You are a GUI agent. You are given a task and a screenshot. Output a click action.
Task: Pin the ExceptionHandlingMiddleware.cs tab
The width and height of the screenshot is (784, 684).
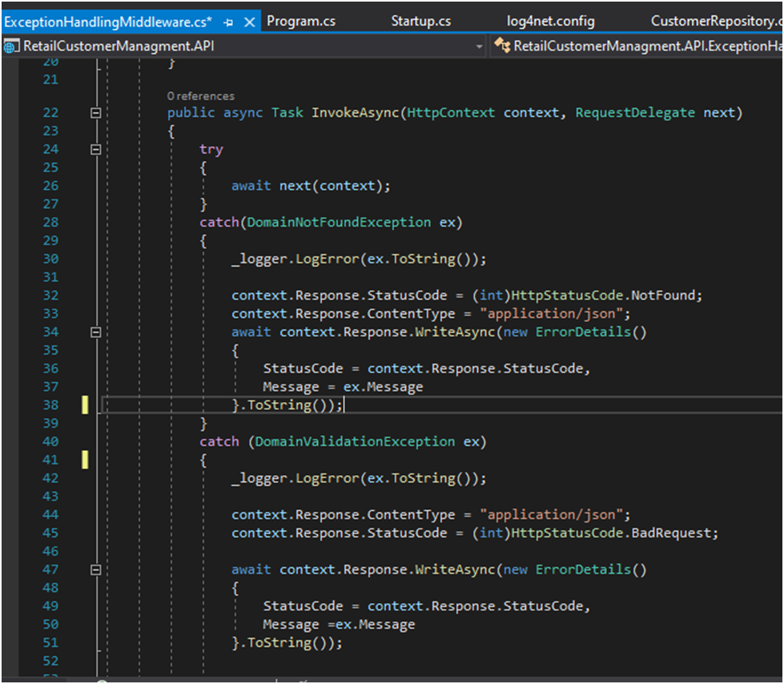pos(229,22)
